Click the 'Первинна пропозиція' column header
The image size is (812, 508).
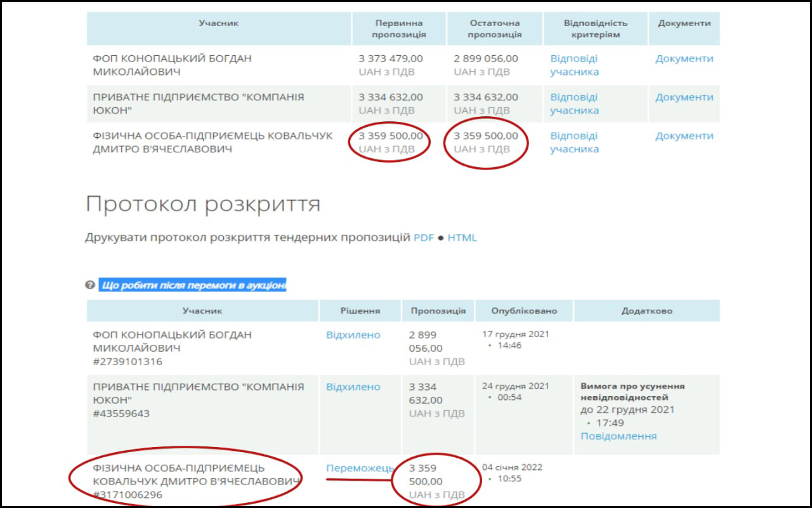click(x=399, y=29)
